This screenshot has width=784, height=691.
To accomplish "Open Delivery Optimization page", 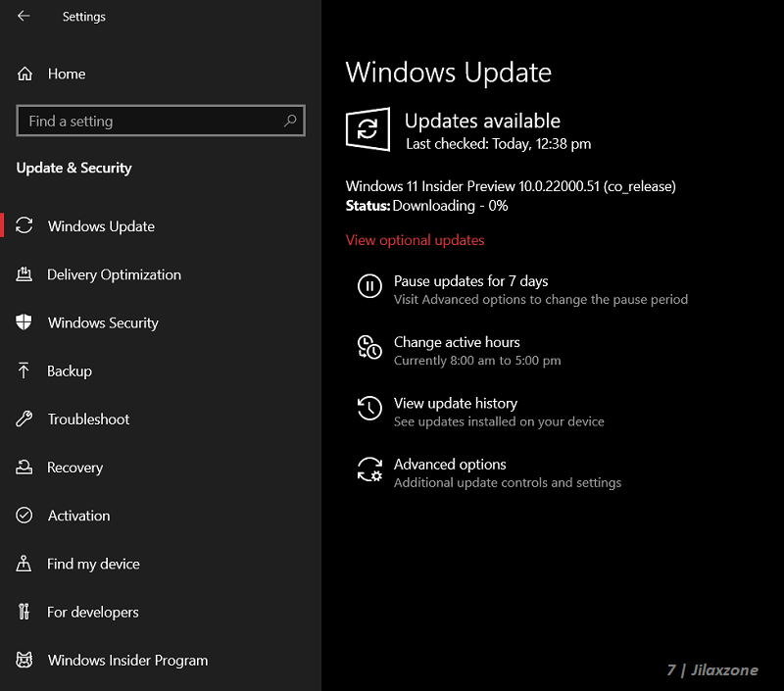I will point(114,274).
